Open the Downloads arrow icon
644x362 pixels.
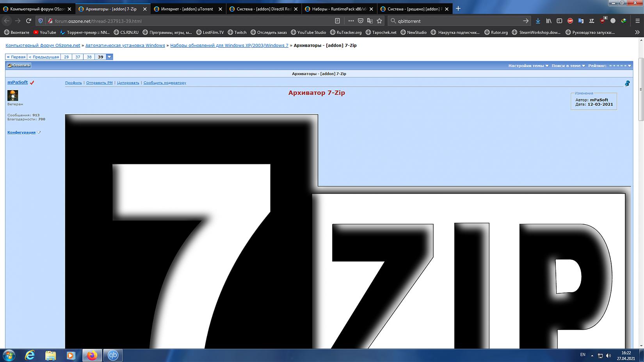tap(538, 21)
